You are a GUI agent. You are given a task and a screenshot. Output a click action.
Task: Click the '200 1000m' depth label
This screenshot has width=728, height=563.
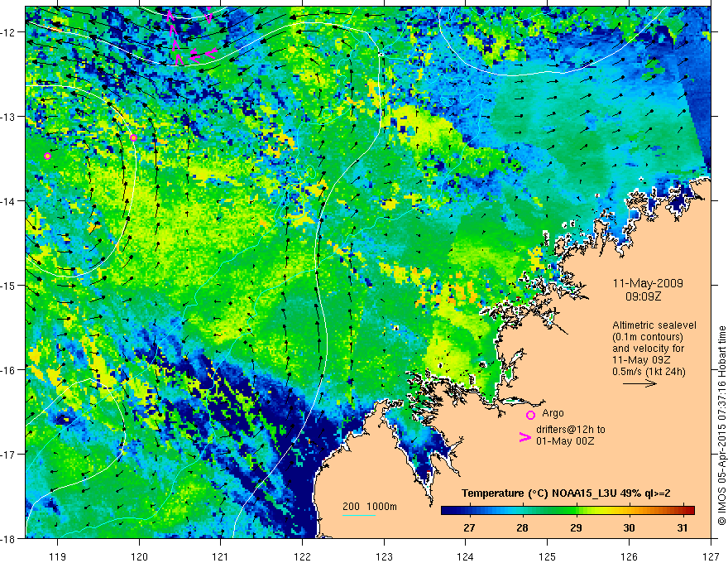click(370, 507)
